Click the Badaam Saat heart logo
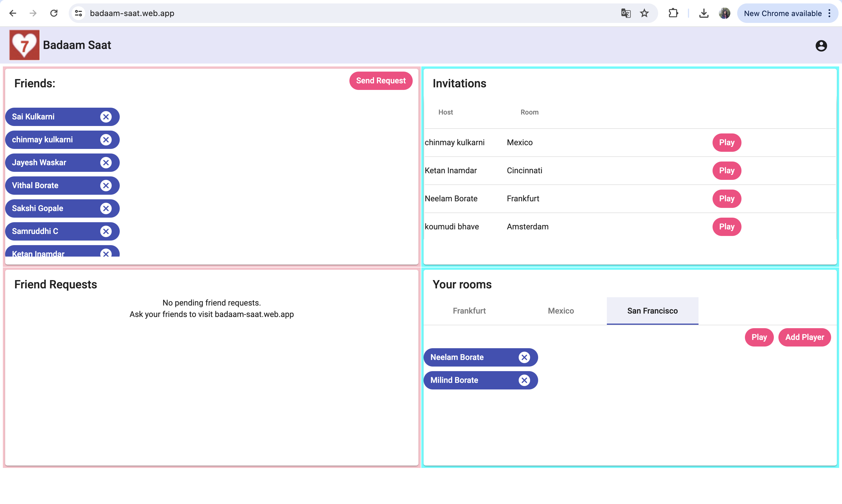842x504 pixels. point(24,45)
